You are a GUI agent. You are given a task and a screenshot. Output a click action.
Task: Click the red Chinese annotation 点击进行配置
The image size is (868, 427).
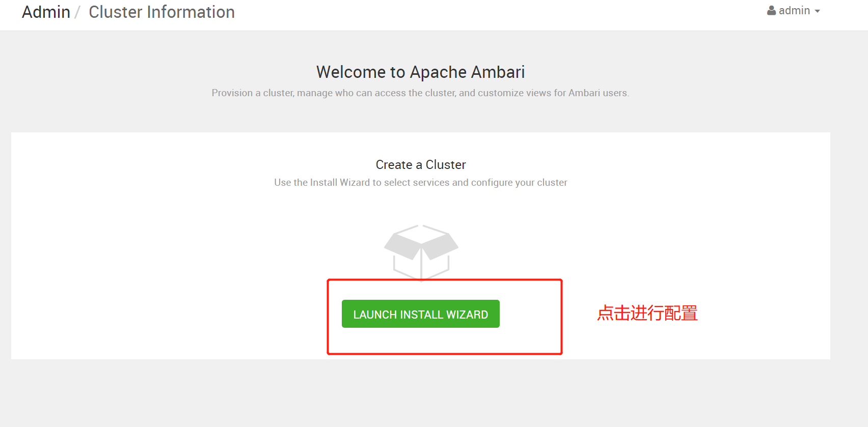point(647,312)
